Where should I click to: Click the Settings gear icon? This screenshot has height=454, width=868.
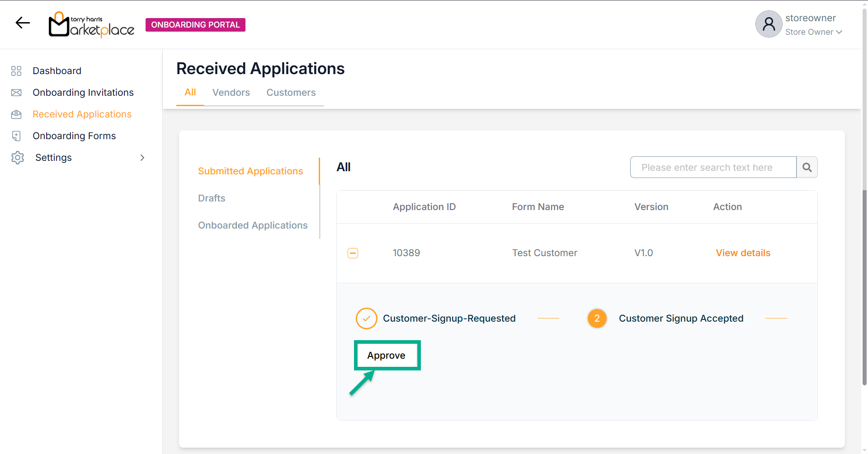tap(18, 158)
